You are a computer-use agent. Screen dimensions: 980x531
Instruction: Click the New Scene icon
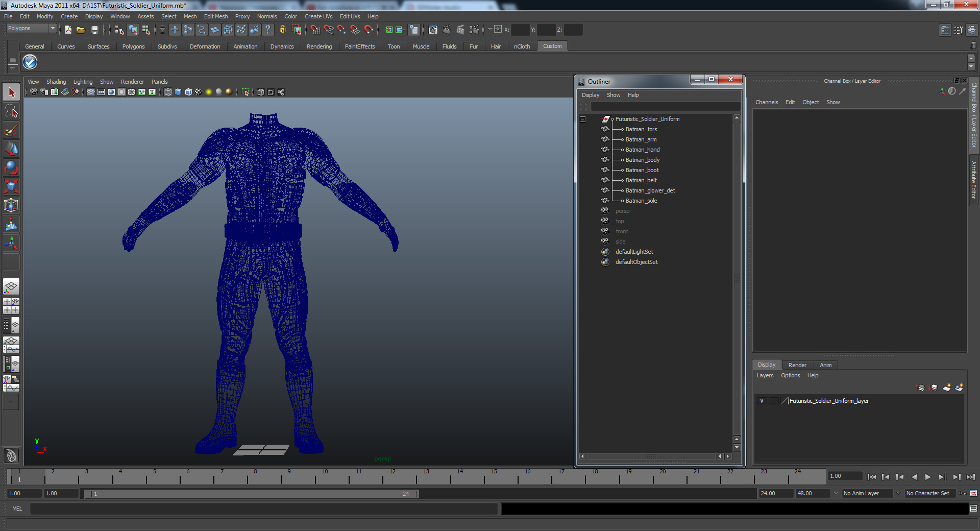pyautogui.click(x=68, y=30)
